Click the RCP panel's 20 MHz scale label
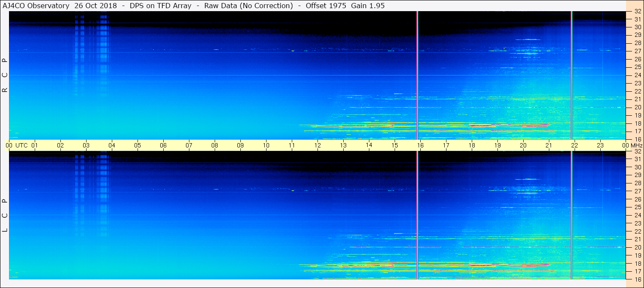The width and height of the screenshot is (644, 288). (x=638, y=107)
